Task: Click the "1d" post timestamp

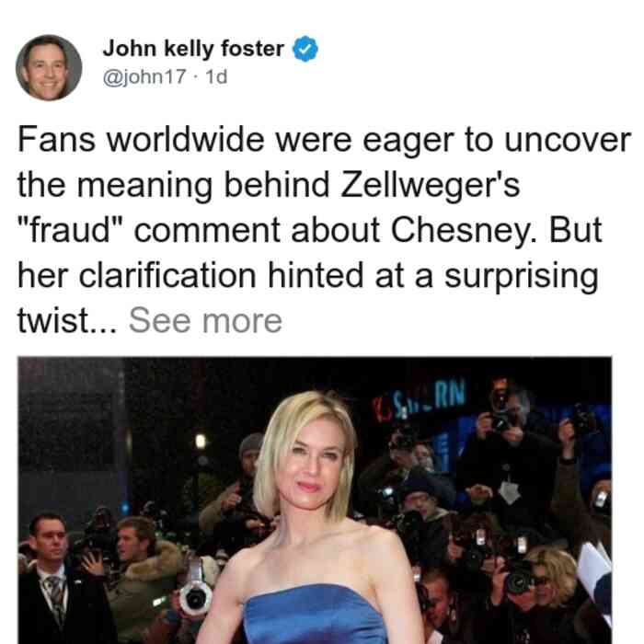Action: [216, 76]
